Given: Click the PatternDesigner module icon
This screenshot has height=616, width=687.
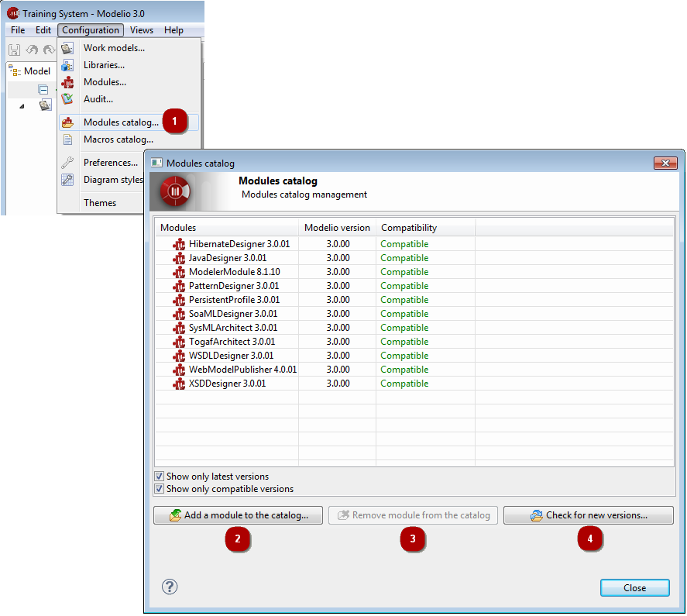Looking at the screenshot, I should [x=179, y=286].
